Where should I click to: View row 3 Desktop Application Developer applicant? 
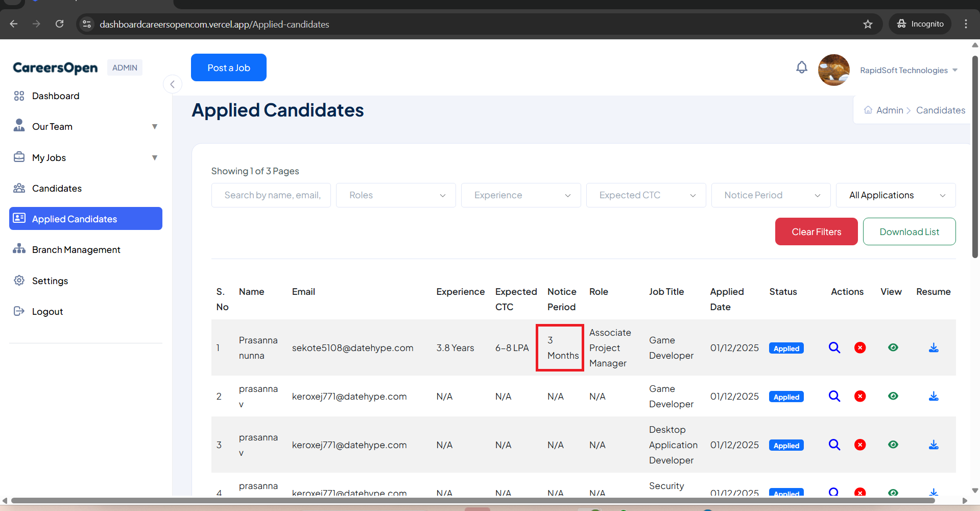pyautogui.click(x=893, y=445)
